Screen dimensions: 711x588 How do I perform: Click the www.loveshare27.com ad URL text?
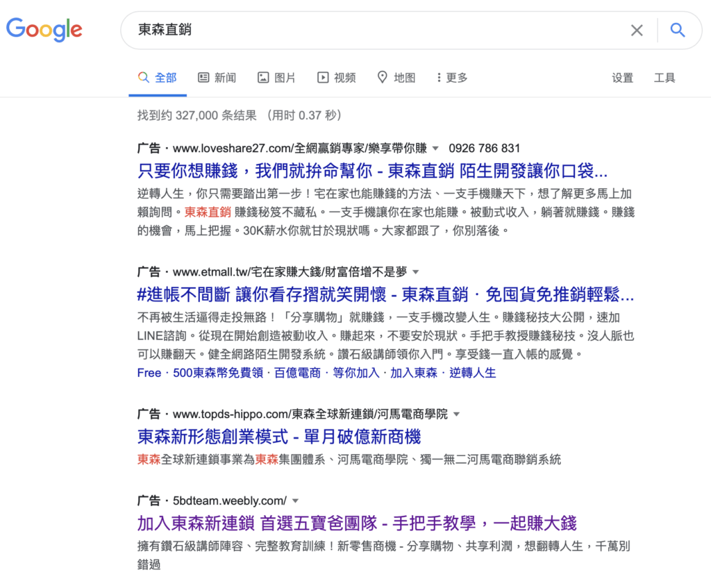[x=300, y=149]
